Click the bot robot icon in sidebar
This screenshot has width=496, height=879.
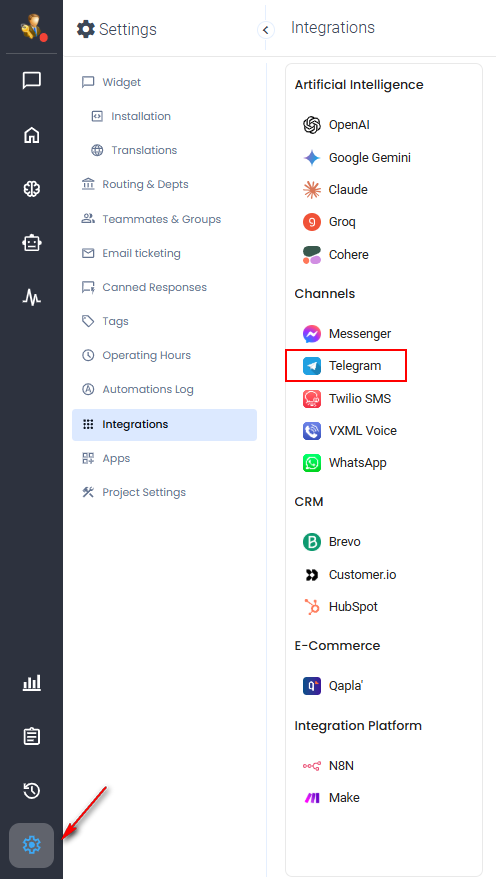[31, 243]
